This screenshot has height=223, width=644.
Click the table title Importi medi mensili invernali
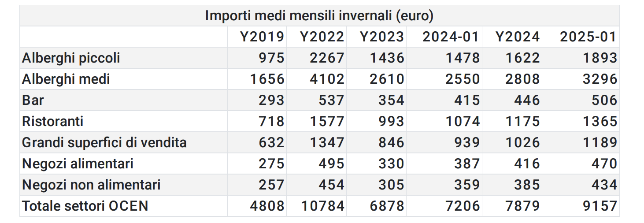pos(319,16)
